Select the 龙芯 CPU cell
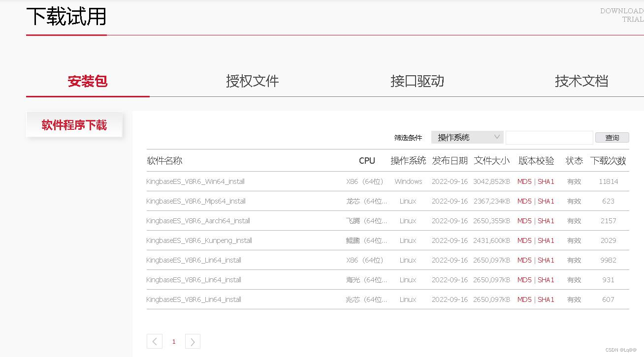 click(367, 201)
